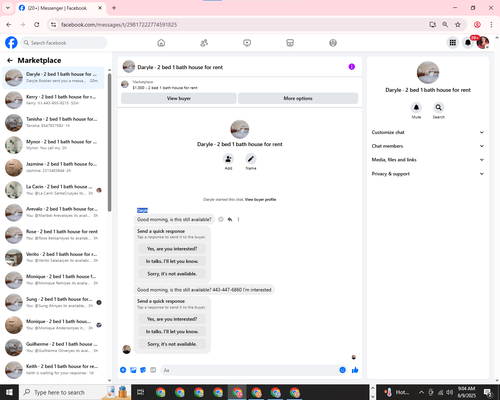Search in conversation magnifier icon

tap(439, 107)
